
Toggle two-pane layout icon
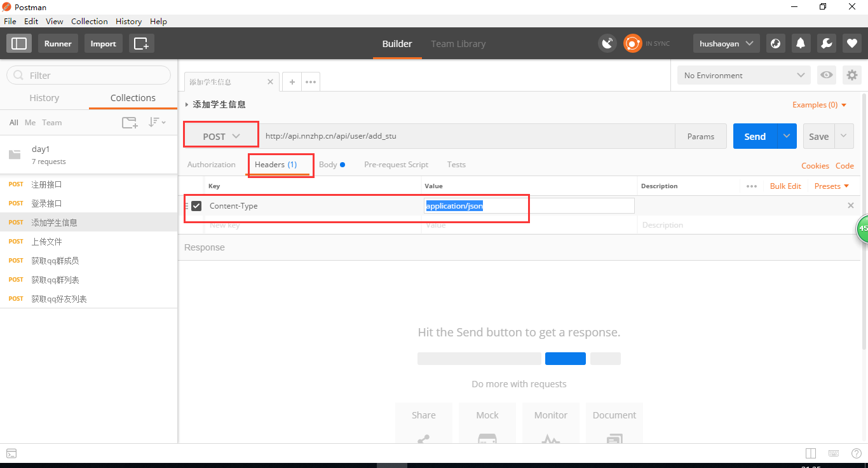[x=811, y=453]
